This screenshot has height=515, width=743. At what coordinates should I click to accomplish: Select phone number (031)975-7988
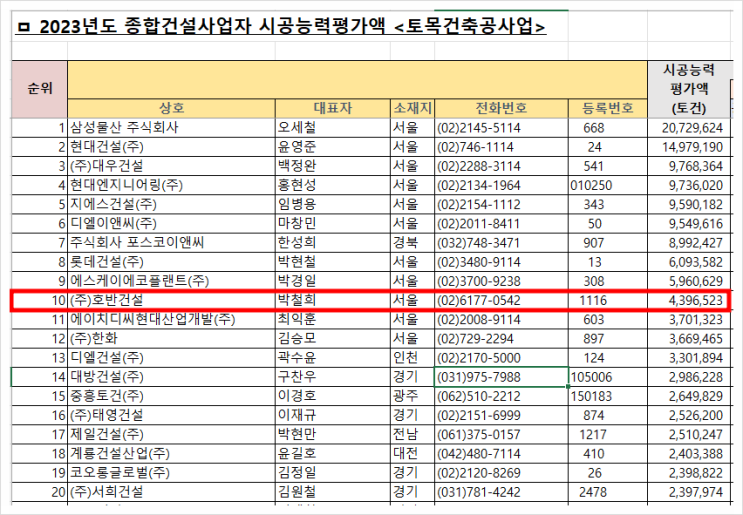tap(501, 377)
